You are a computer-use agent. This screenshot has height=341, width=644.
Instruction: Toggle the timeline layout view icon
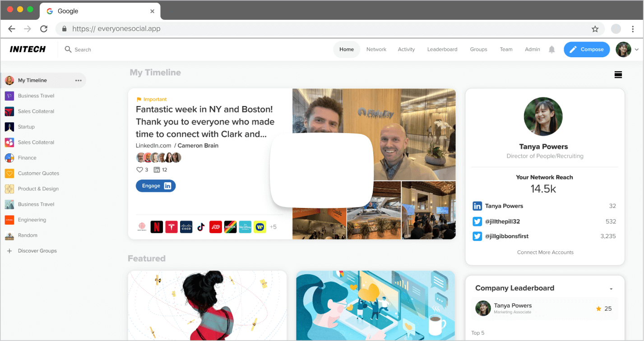pyautogui.click(x=618, y=75)
